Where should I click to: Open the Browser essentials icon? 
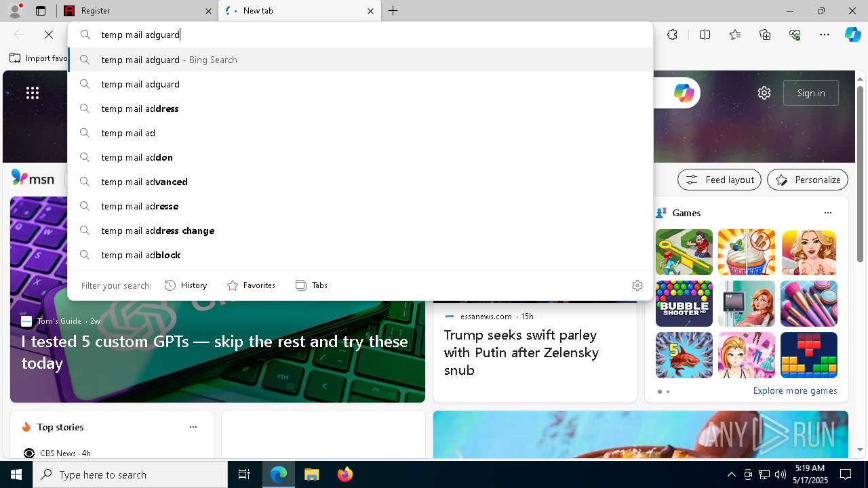click(795, 35)
